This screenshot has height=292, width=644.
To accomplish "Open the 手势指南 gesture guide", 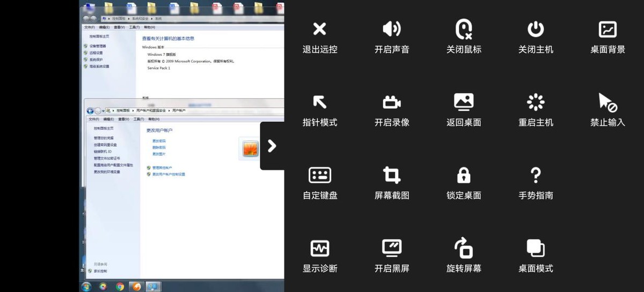I will click(x=536, y=184).
